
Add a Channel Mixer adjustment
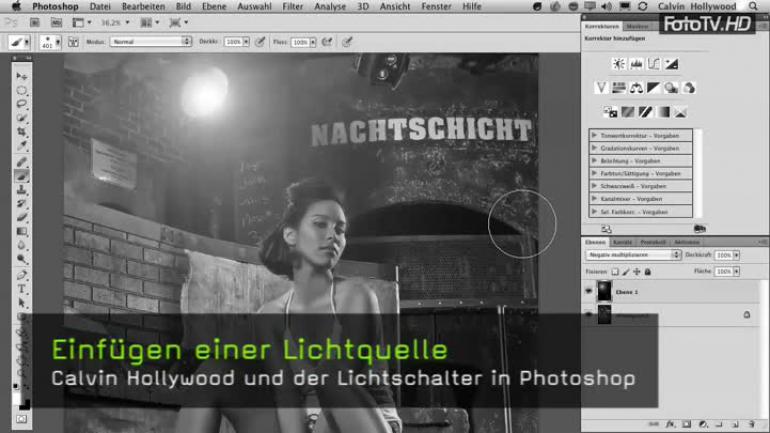click(x=689, y=88)
